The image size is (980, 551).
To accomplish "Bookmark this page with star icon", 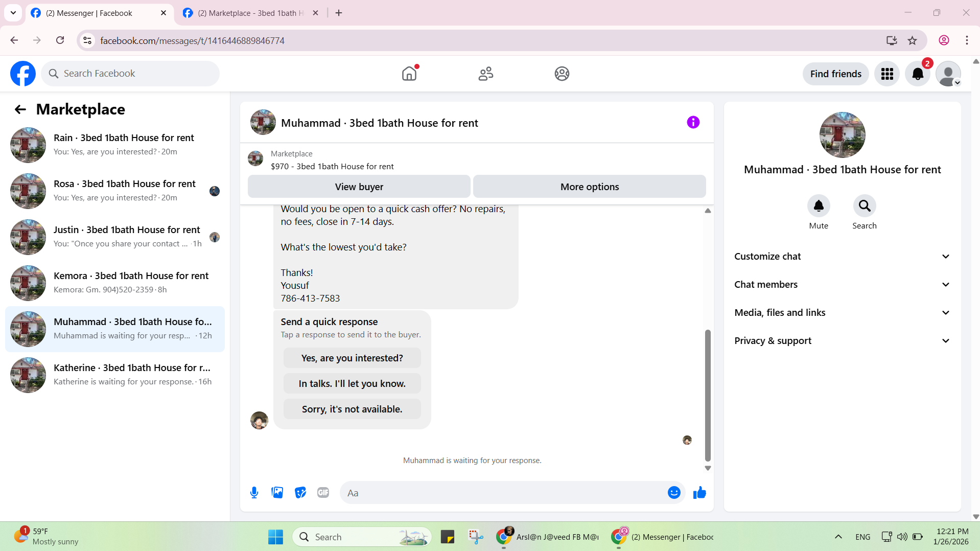I will pyautogui.click(x=913, y=40).
